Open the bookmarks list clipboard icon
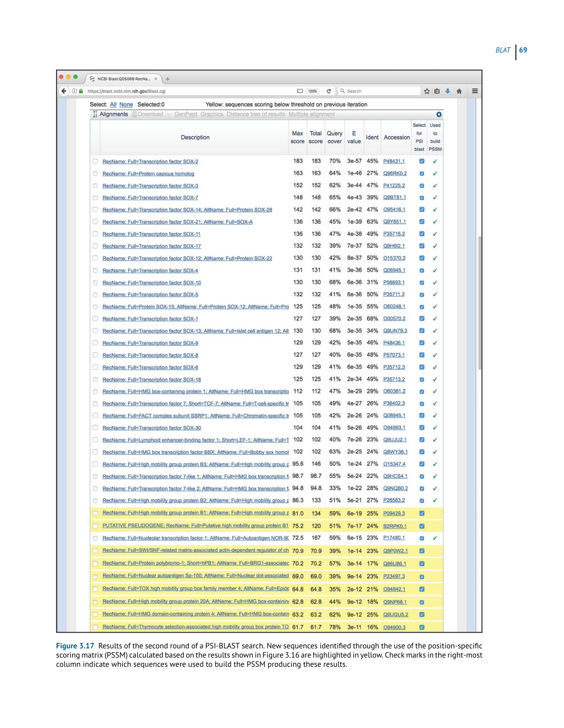The image size is (564, 728). tap(437, 91)
